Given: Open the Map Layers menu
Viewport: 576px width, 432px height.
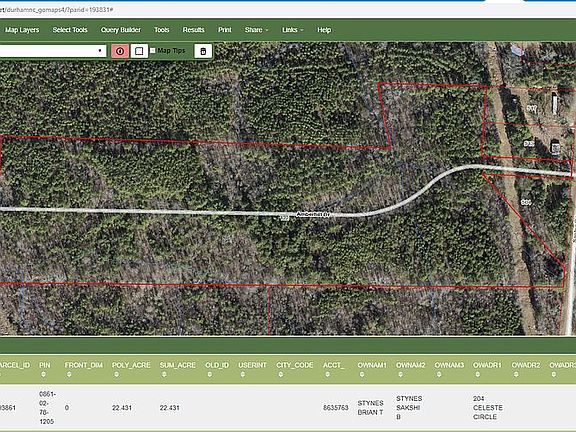Looking at the screenshot, I should point(22,30).
